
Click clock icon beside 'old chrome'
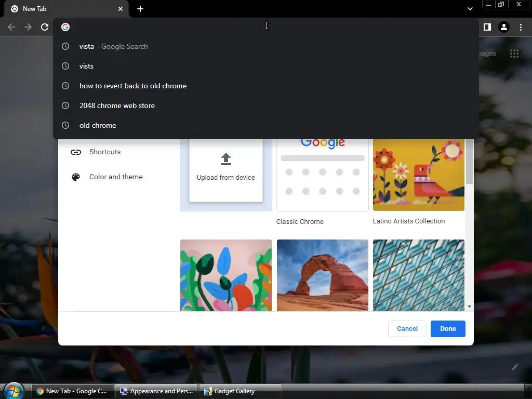65,125
